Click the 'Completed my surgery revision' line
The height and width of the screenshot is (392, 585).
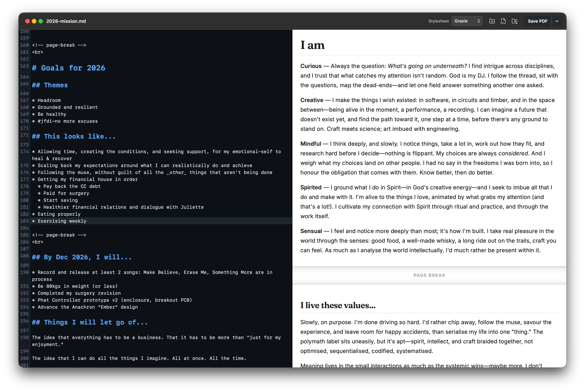pyautogui.click(x=76, y=293)
